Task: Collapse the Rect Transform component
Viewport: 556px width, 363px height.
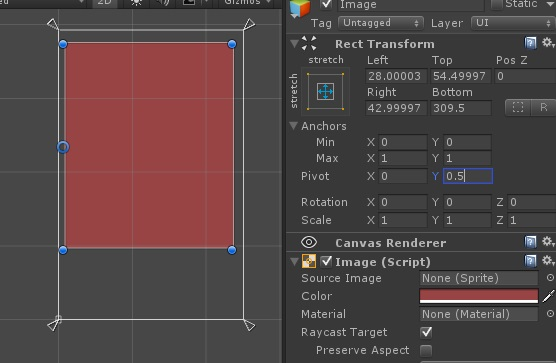Action: pyautogui.click(x=294, y=44)
